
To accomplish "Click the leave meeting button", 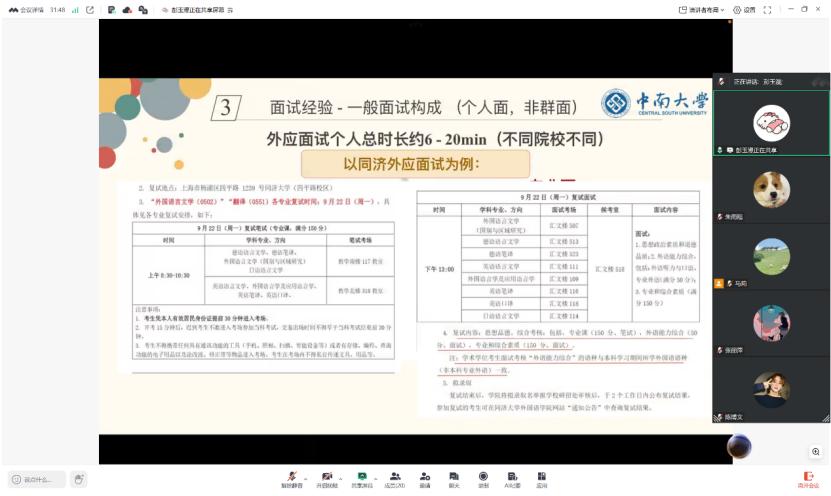I will click(808, 479).
